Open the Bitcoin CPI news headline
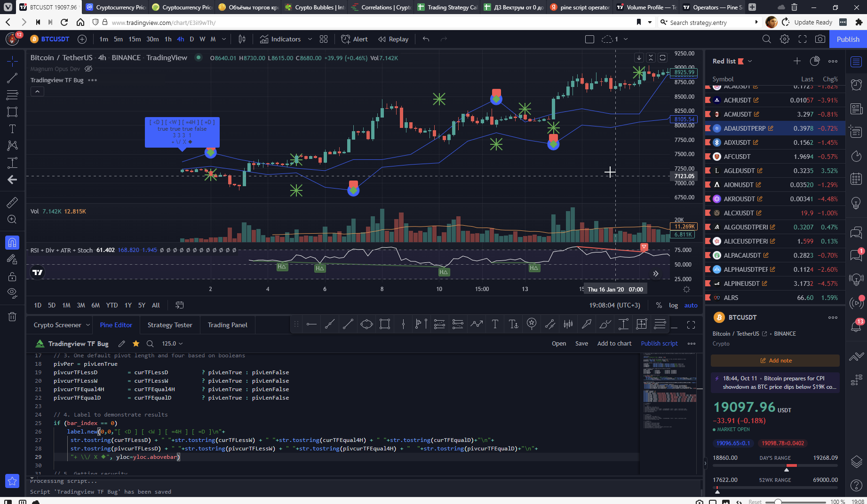Screen dimensions: 867x504 775,383
